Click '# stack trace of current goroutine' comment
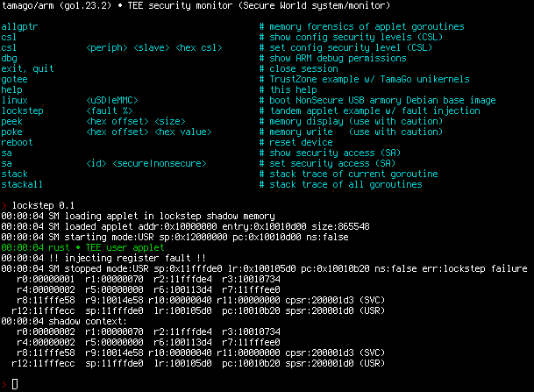Image resolution: width=534 pixels, height=392 pixels. coord(348,174)
